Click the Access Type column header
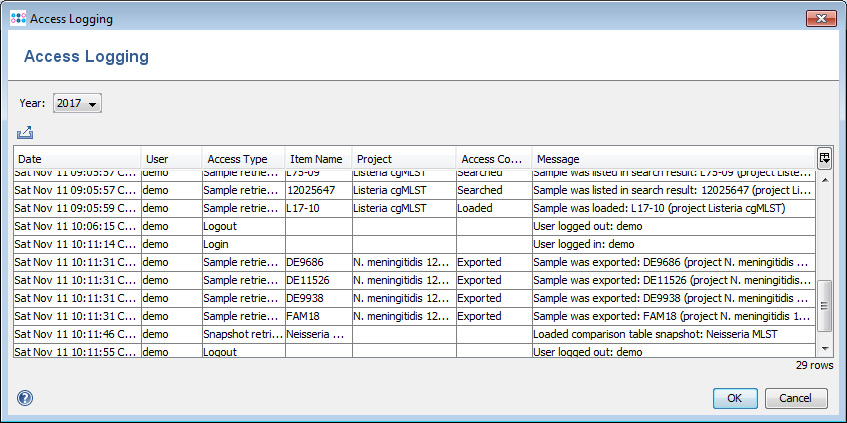The image size is (847, 423). tap(241, 159)
